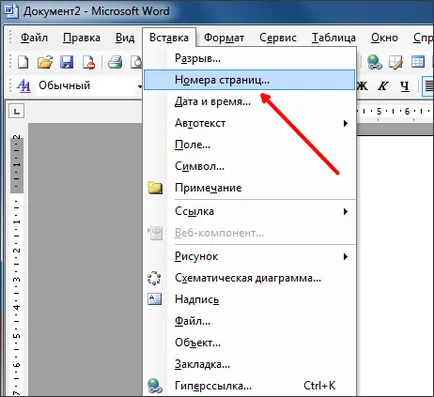Click the New blank document icon
This screenshot has width=434, height=397.
(x=23, y=62)
